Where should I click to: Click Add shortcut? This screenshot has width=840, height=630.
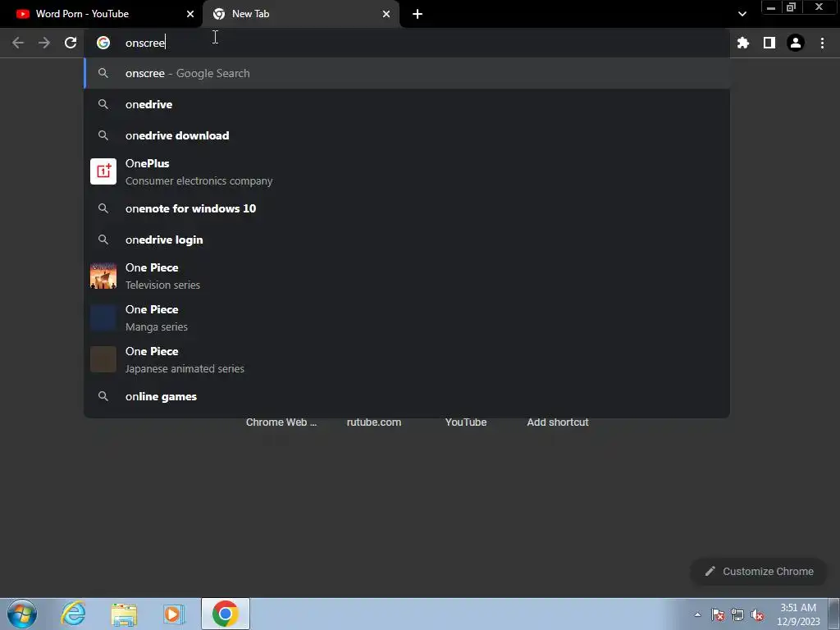[558, 422]
